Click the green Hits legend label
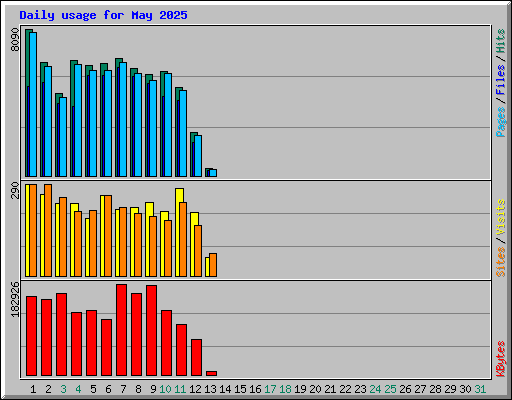The height and width of the screenshot is (400, 512). click(501, 42)
